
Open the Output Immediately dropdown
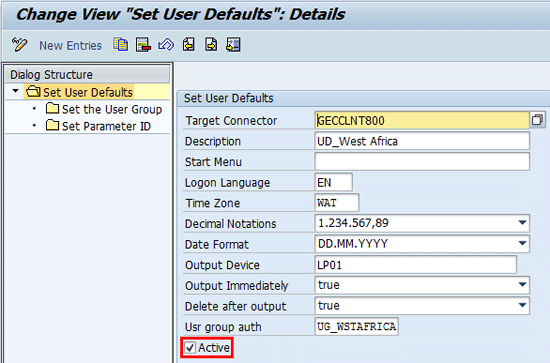click(522, 285)
